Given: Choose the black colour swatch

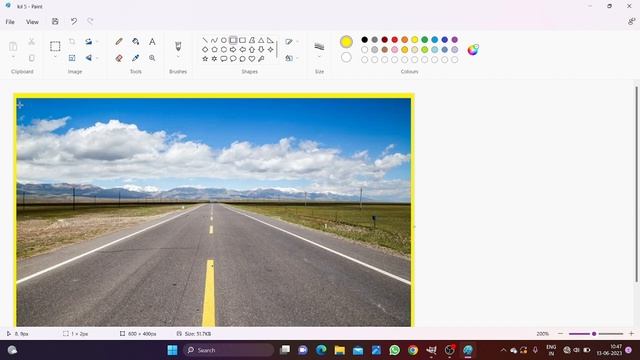Looking at the screenshot, I should pyautogui.click(x=364, y=40).
